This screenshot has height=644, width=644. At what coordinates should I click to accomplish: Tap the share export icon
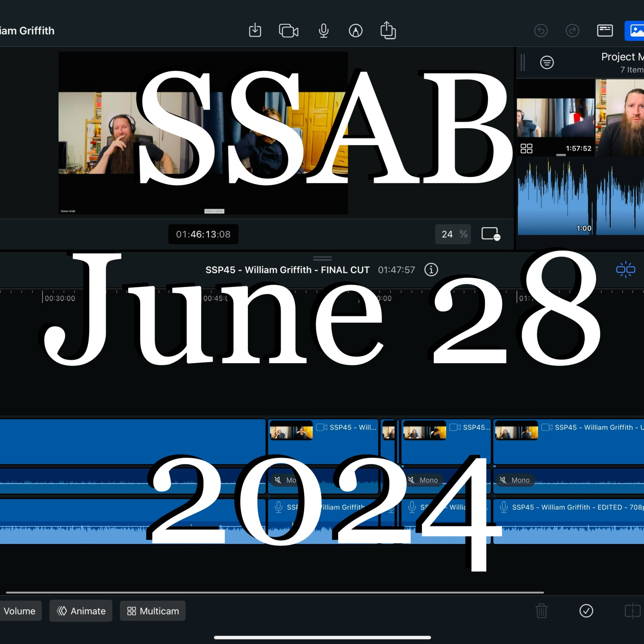pyautogui.click(x=388, y=30)
